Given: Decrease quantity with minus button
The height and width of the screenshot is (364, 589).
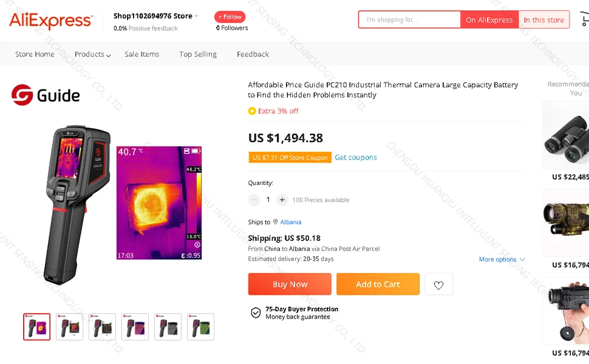Looking at the screenshot, I should tap(254, 200).
